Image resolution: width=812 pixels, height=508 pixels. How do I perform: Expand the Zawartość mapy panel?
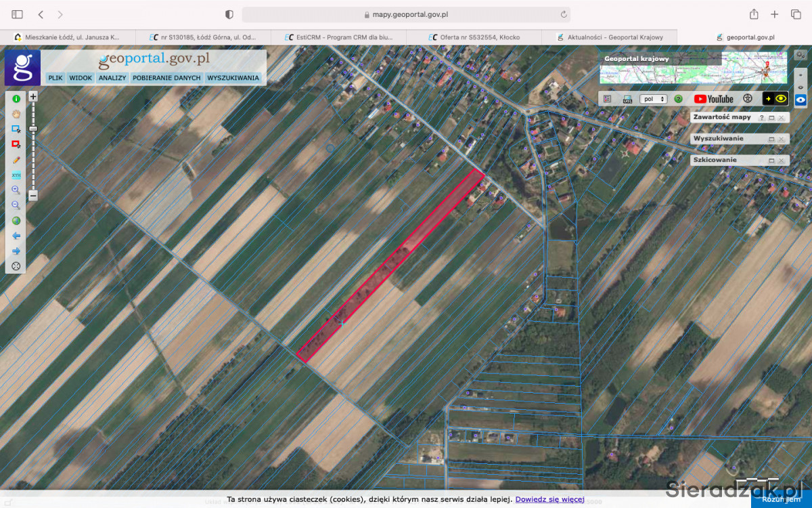771,118
